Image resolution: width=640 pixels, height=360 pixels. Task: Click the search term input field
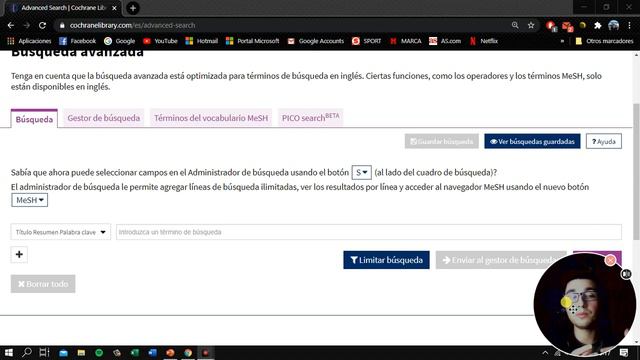[369, 232]
